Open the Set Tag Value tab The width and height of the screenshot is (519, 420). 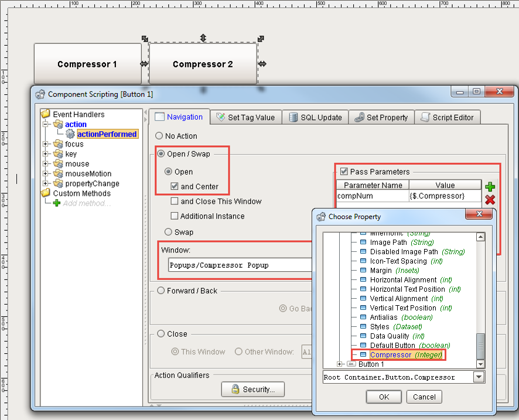tap(245, 117)
